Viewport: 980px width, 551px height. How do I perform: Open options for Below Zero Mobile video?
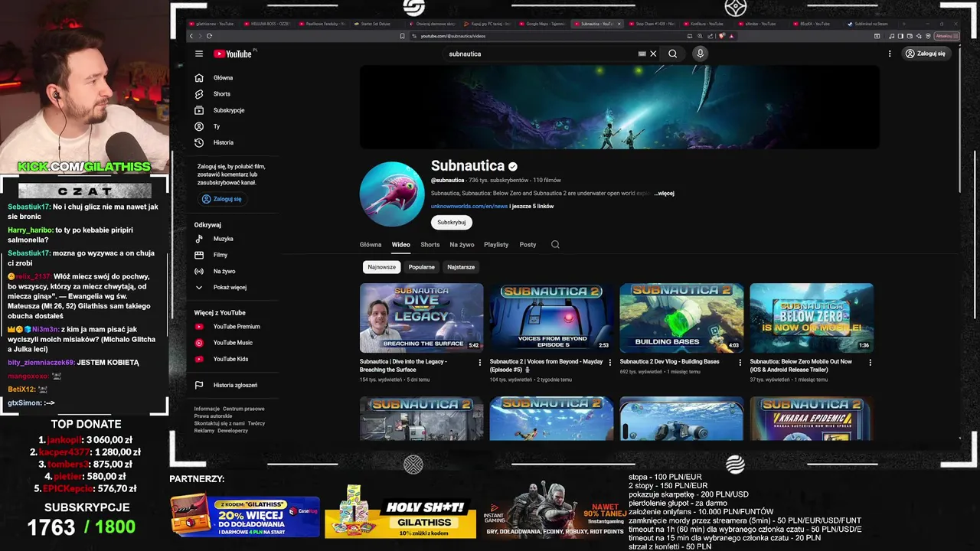coord(871,362)
